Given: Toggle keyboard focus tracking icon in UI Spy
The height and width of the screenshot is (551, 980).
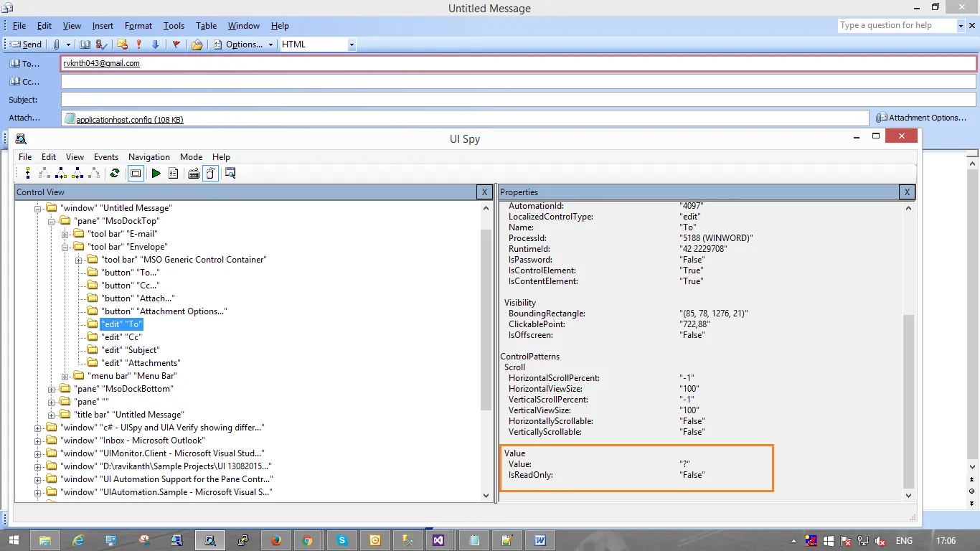Looking at the screenshot, I should (193, 173).
